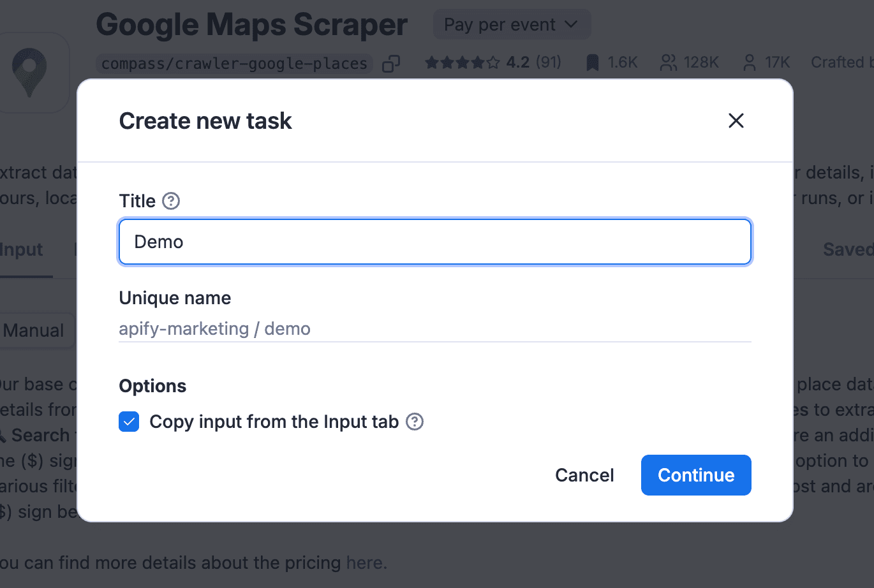Uncheck Copy input from the Input tab
This screenshot has height=588, width=874.
129,422
